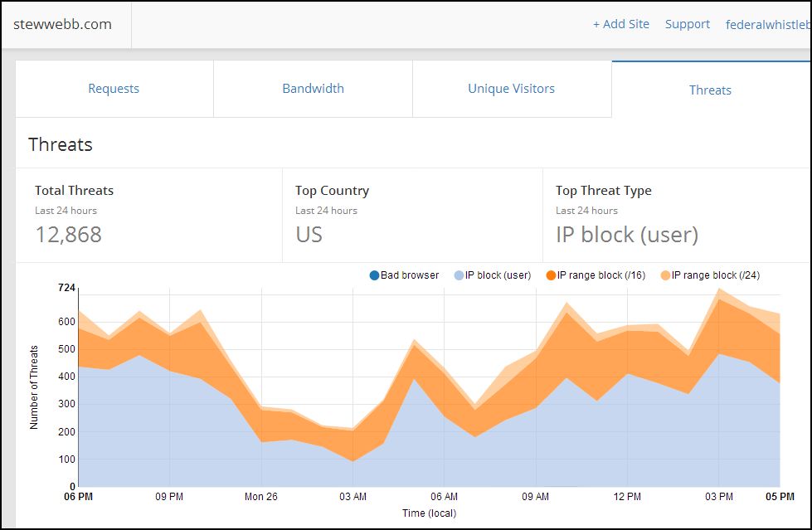The image size is (812, 530).
Task: Click the Top Country heading
Action: point(332,191)
